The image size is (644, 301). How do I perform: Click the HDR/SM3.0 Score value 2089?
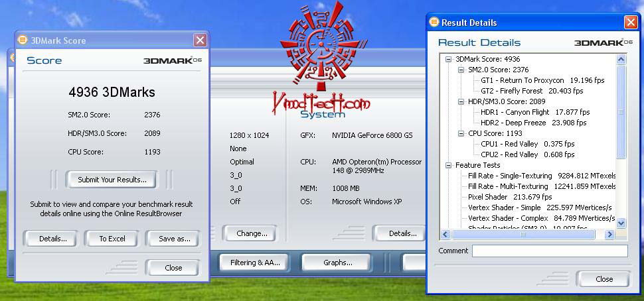point(152,133)
